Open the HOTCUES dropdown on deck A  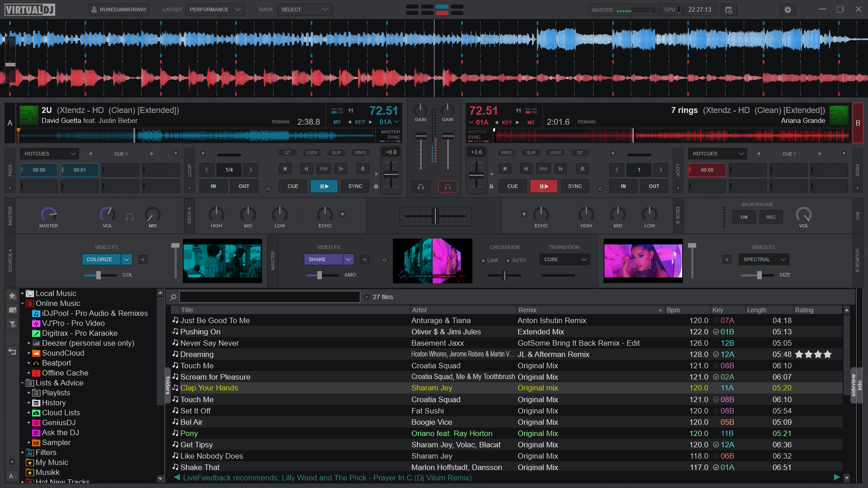(49, 154)
